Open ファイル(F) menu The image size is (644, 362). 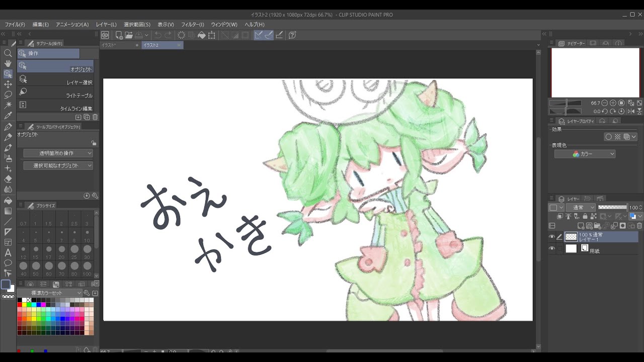15,24
